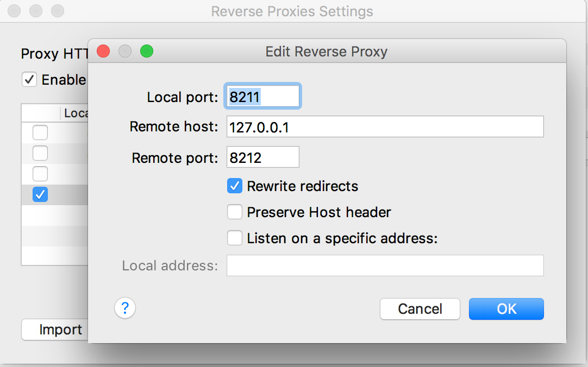Click the gray minimize button on Edit Reverse Proxy
This screenshot has height=367, width=588.
click(125, 52)
